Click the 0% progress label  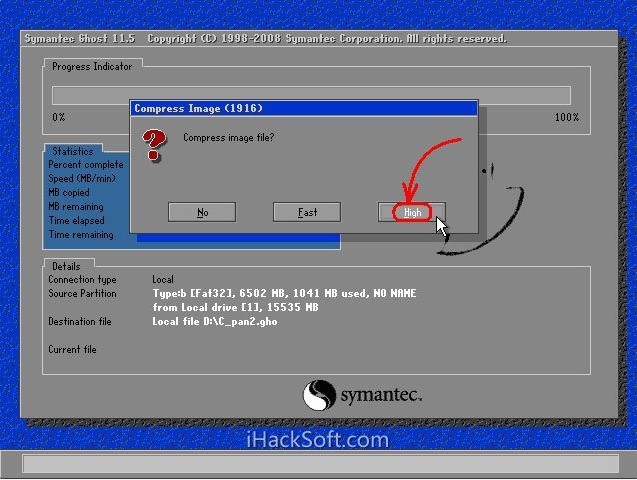59,118
